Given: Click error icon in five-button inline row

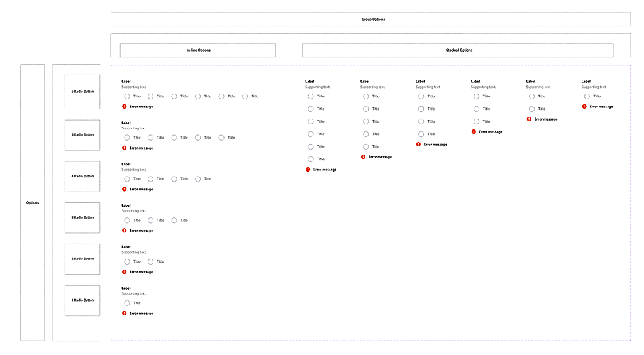Looking at the screenshot, I should coord(125,148).
